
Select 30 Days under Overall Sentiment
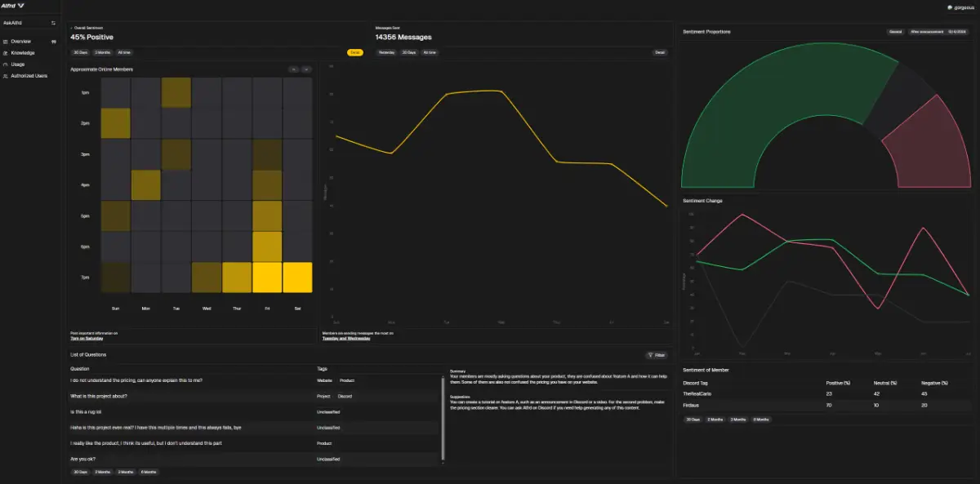80,52
